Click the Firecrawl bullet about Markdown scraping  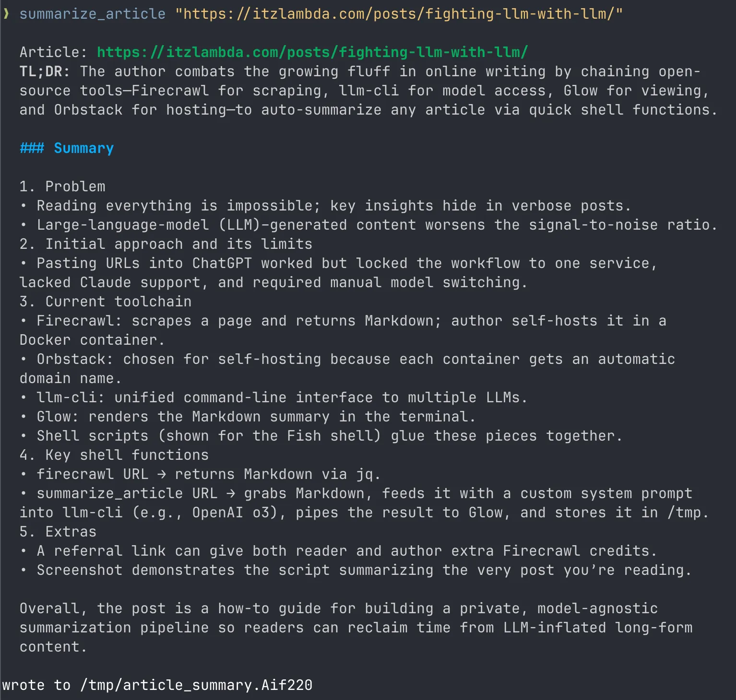343,330
